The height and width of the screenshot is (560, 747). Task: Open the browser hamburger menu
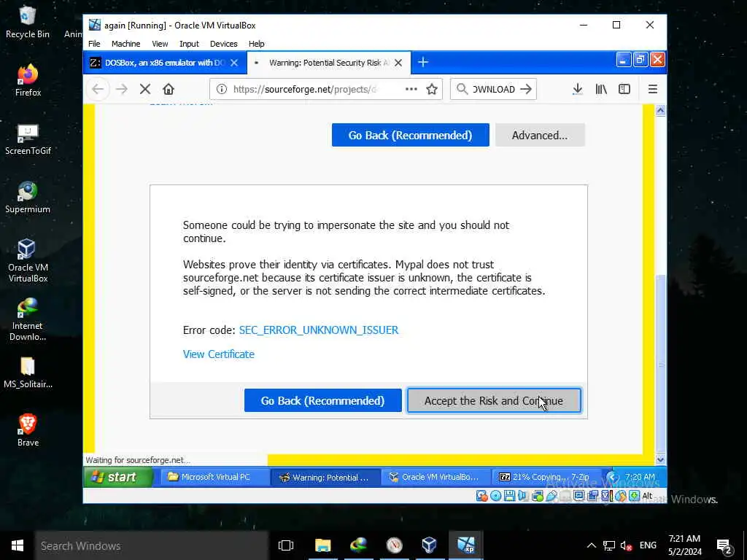tap(653, 89)
